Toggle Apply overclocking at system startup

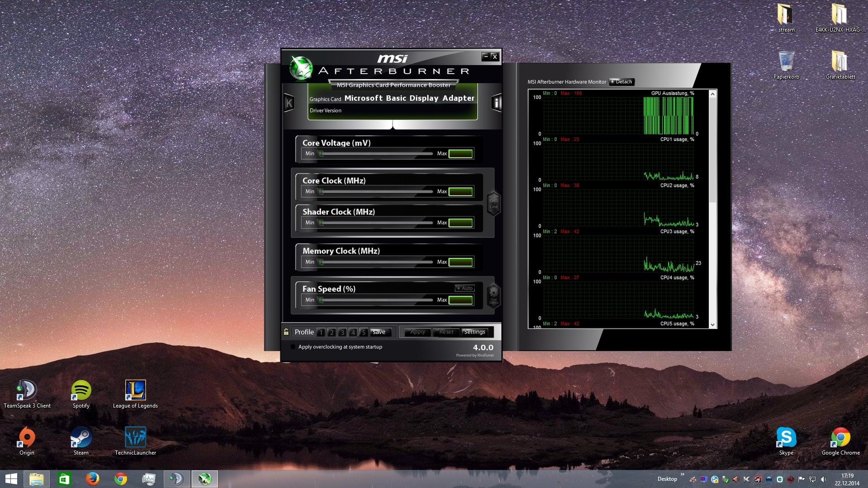click(293, 347)
